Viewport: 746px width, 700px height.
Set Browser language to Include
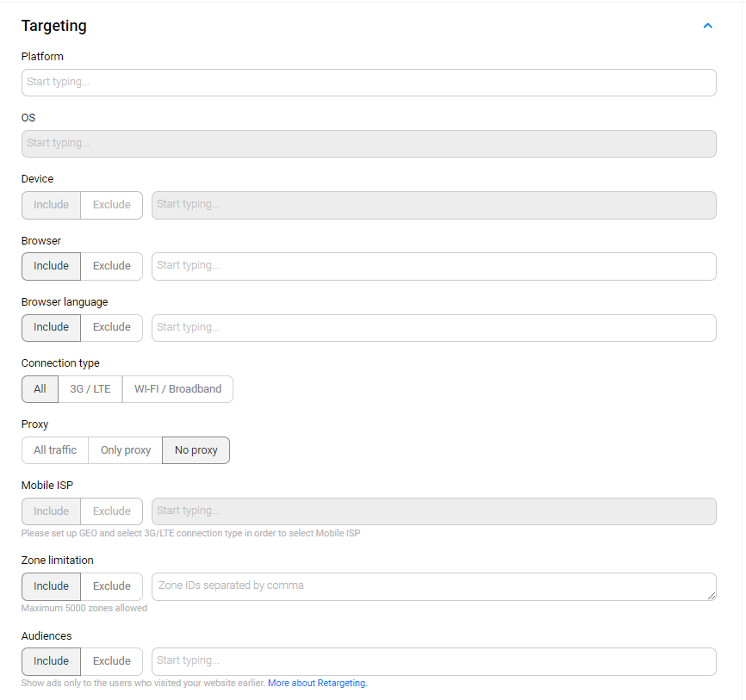tap(51, 327)
